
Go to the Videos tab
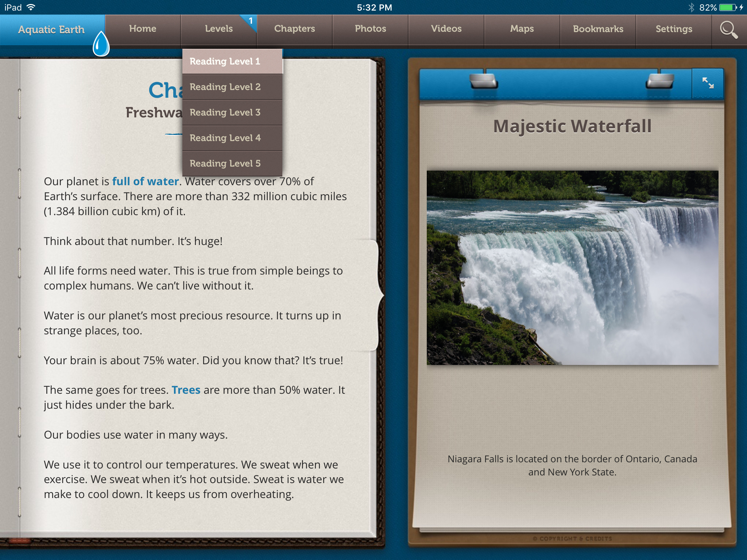click(x=446, y=29)
